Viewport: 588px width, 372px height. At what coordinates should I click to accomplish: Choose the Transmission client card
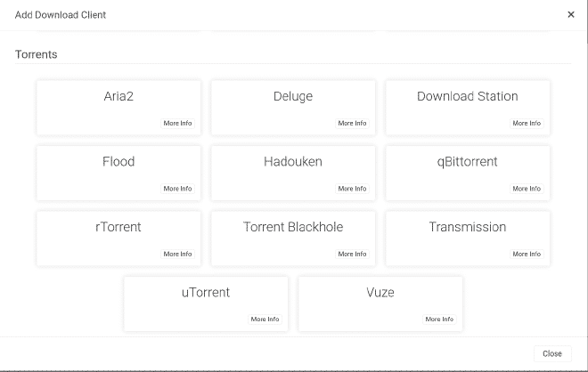coord(468,239)
